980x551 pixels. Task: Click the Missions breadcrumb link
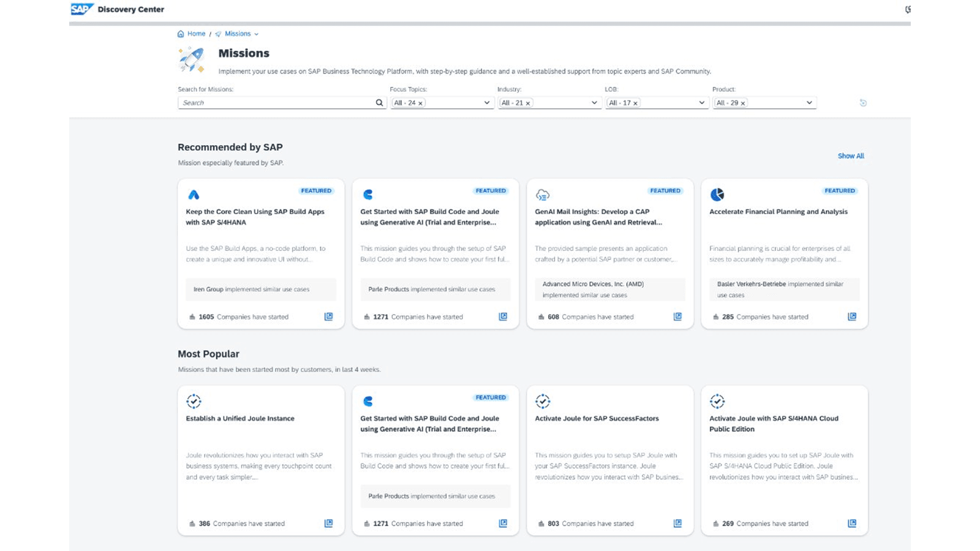[x=238, y=34]
